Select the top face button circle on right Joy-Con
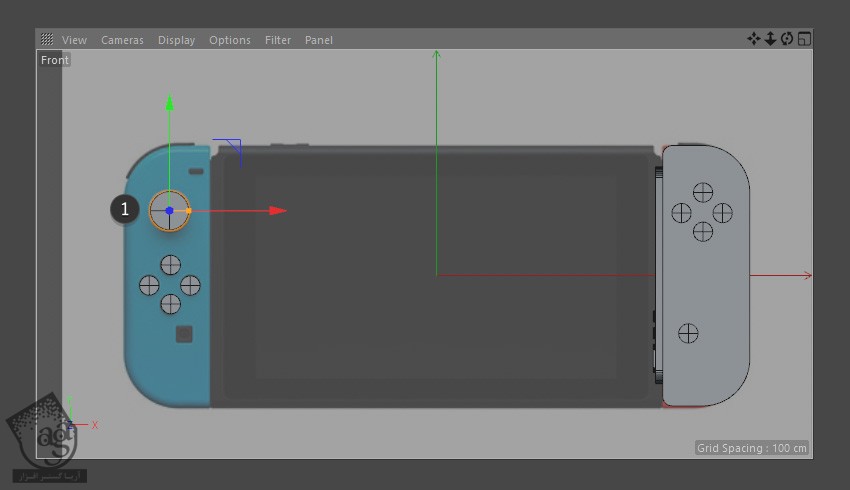Image resolution: width=850 pixels, height=490 pixels. tap(703, 192)
